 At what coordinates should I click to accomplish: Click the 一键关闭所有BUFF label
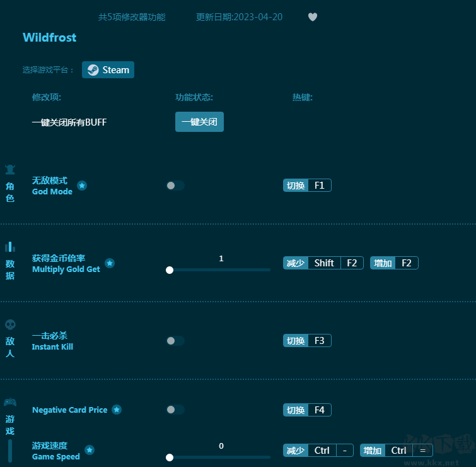(x=69, y=122)
